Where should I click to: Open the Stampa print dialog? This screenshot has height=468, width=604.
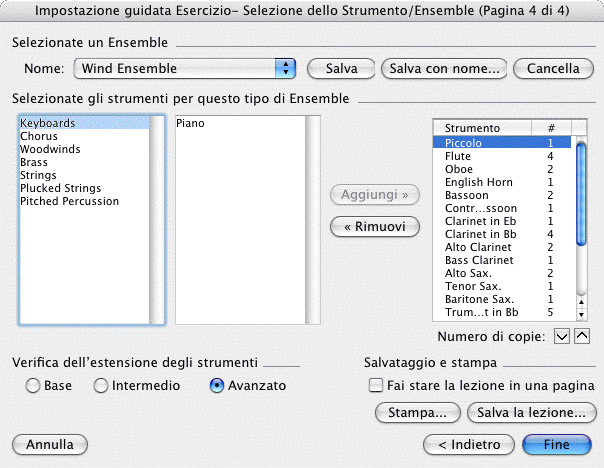(x=417, y=412)
